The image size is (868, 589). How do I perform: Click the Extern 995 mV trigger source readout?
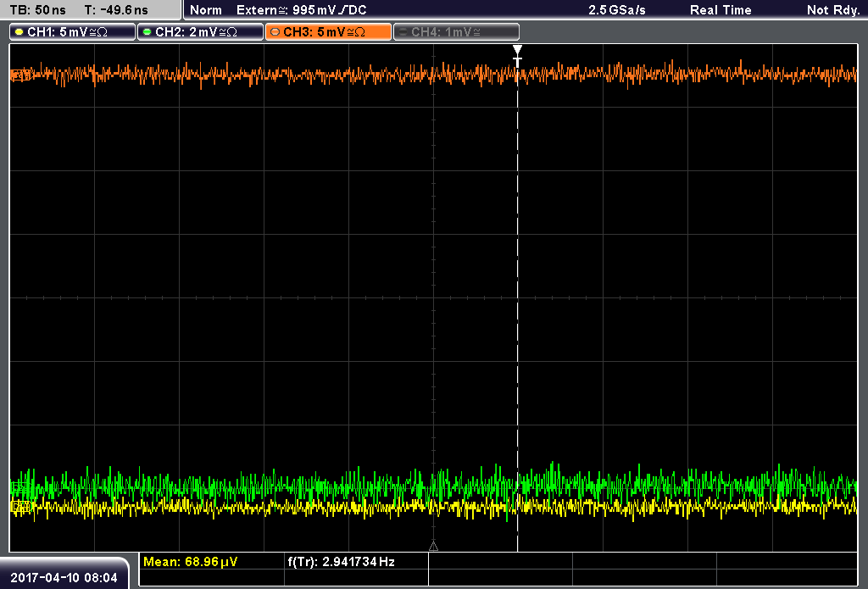tap(301, 10)
